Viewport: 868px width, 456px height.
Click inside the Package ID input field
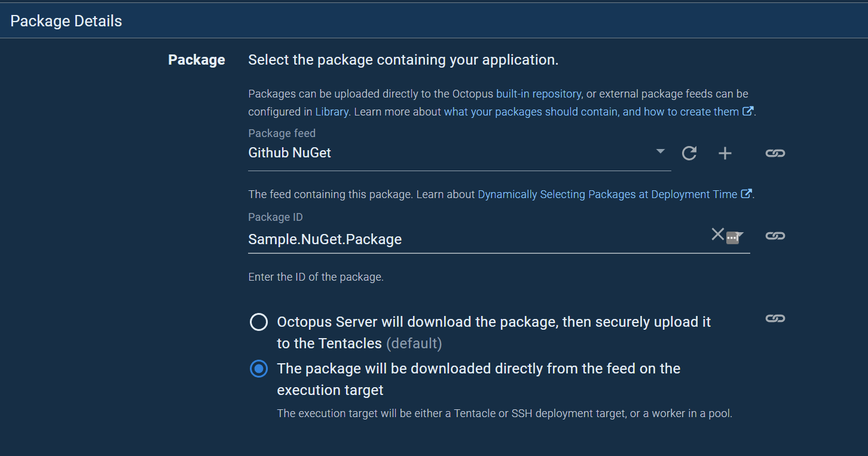tap(418, 239)
